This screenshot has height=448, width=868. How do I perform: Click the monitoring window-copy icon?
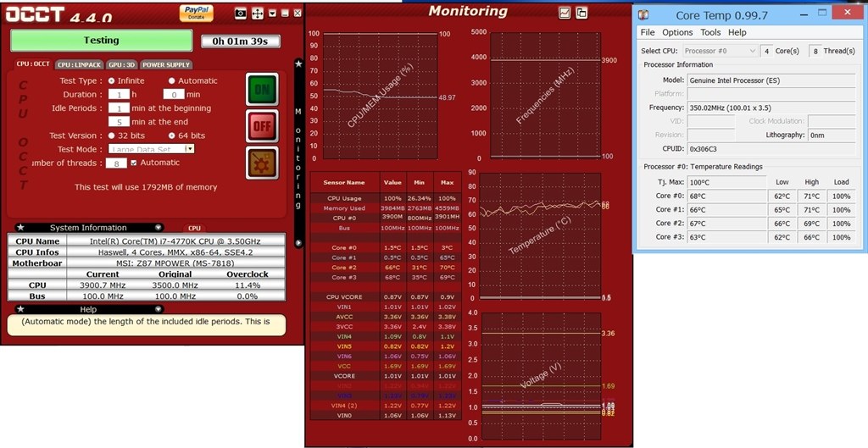tap(581, 13)
